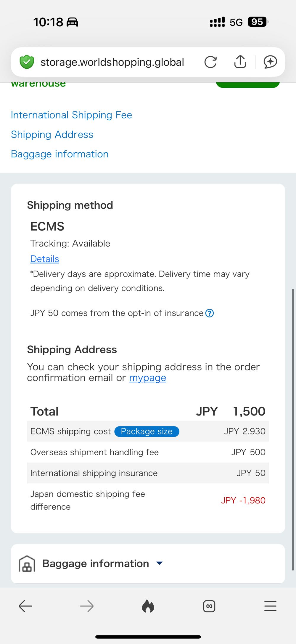Tap the warehouse baggage icon

point(27,563)
